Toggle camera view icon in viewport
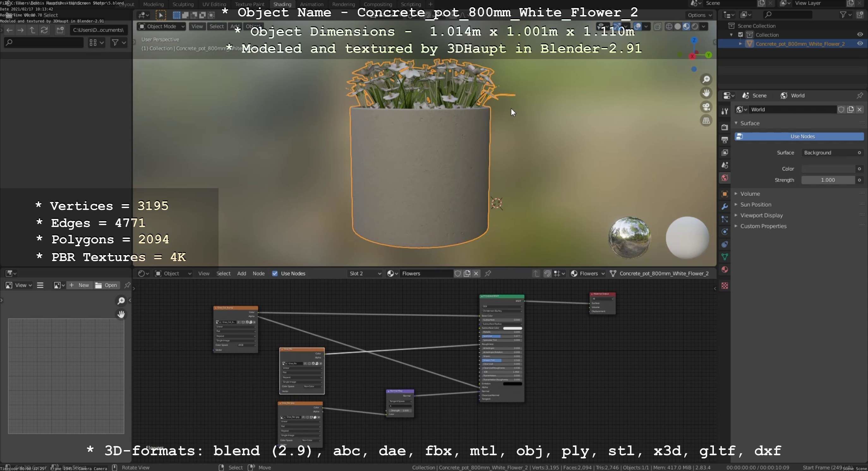The height and width of the screenshot is (471, 868). pyautogui.click(x=706, y=107)
